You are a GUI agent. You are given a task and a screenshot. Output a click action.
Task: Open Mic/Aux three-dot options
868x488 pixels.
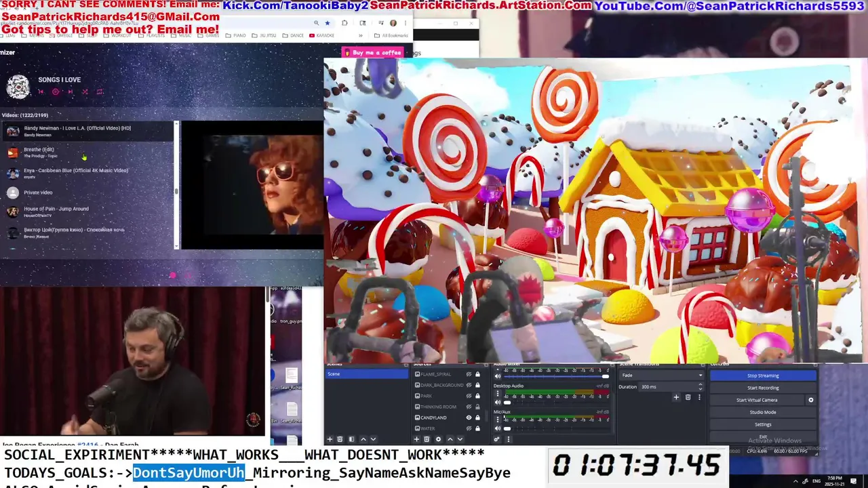pos(498,420)
